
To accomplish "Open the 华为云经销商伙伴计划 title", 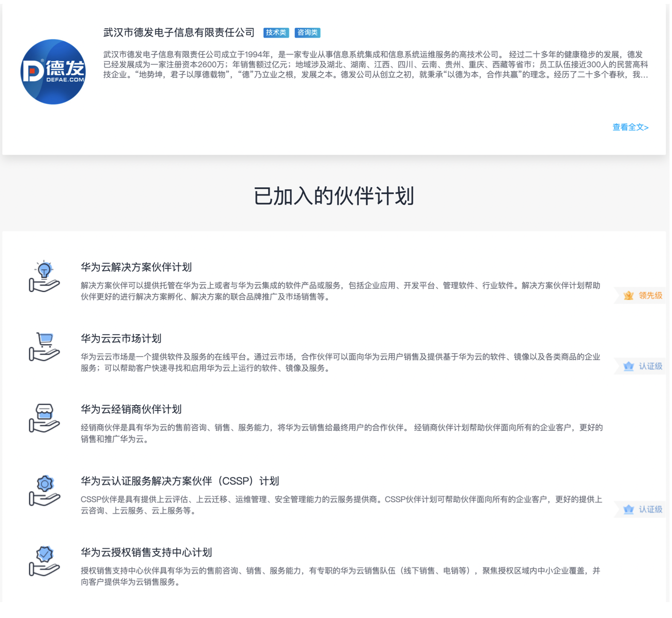I will click(131, 410).
